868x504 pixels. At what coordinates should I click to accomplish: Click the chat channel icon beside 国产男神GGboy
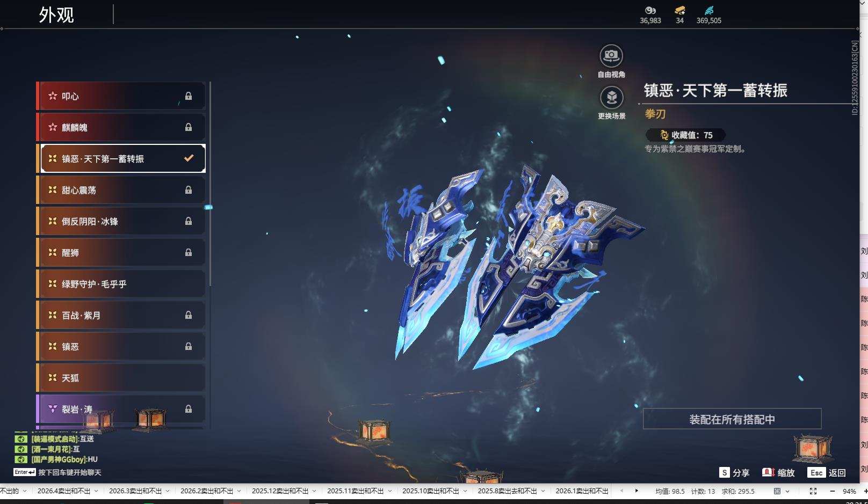click(21, 459)
